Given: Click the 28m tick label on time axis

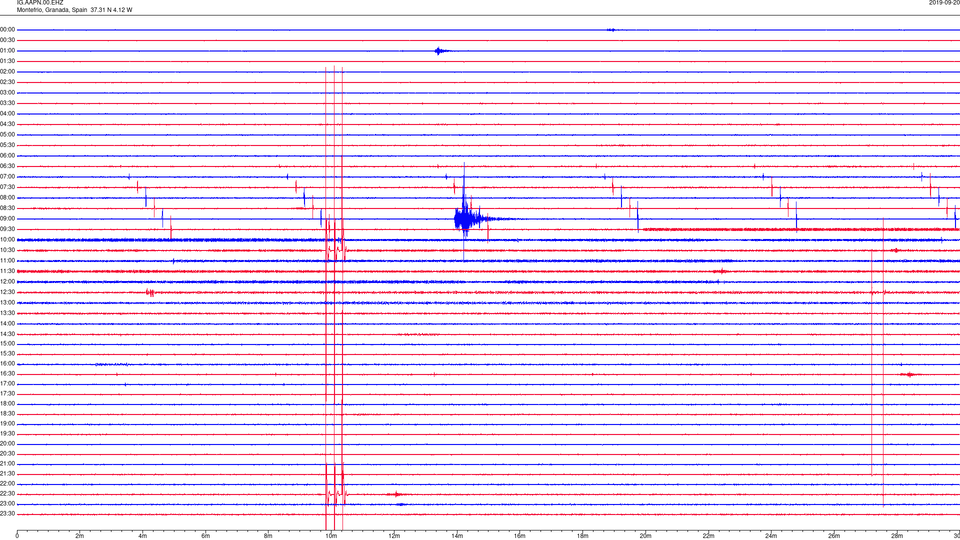Looking at the screenshot, I should click(x=897, y=536).
